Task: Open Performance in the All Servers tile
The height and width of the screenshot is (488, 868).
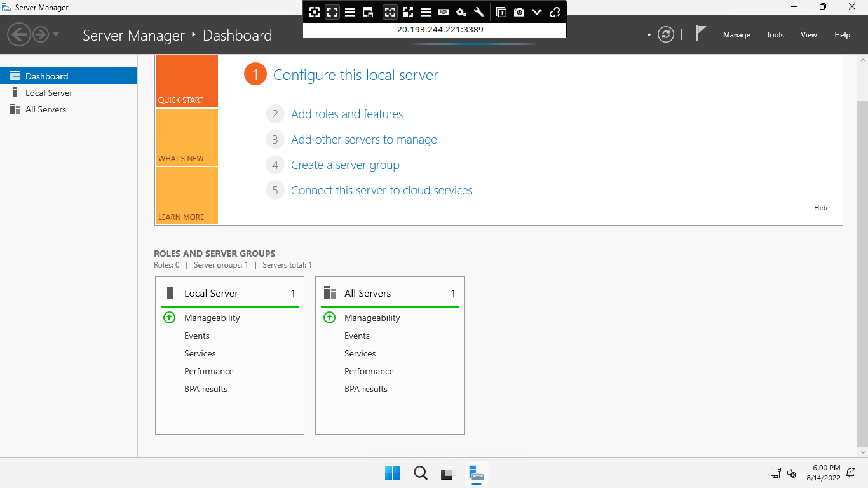Action: [x=369, y=371]
